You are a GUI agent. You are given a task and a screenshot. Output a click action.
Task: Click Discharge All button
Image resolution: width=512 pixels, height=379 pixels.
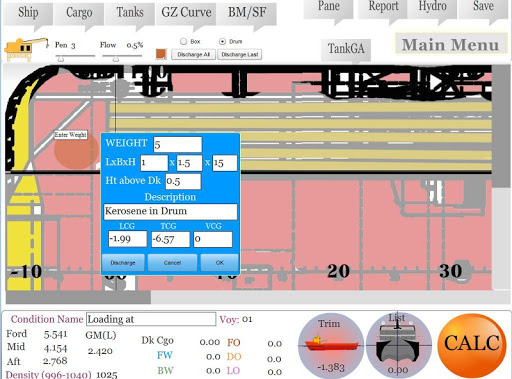pos(193,55)
